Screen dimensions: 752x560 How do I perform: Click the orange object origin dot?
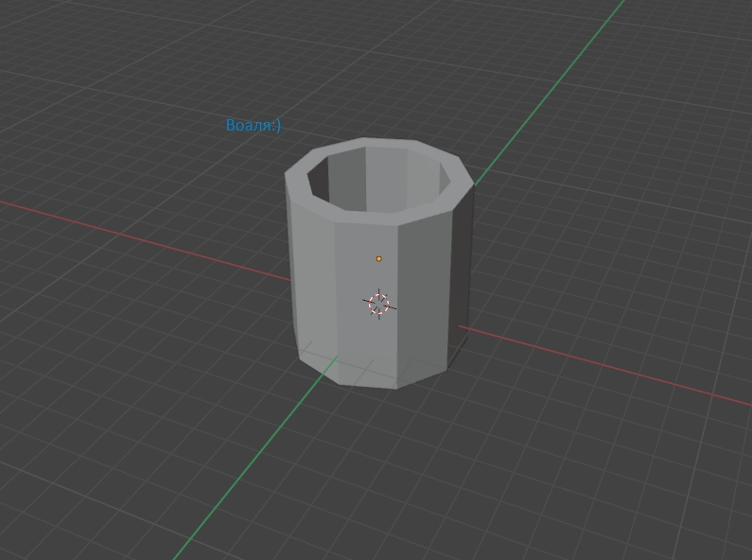pyautogui.click(x=379, y=259)
